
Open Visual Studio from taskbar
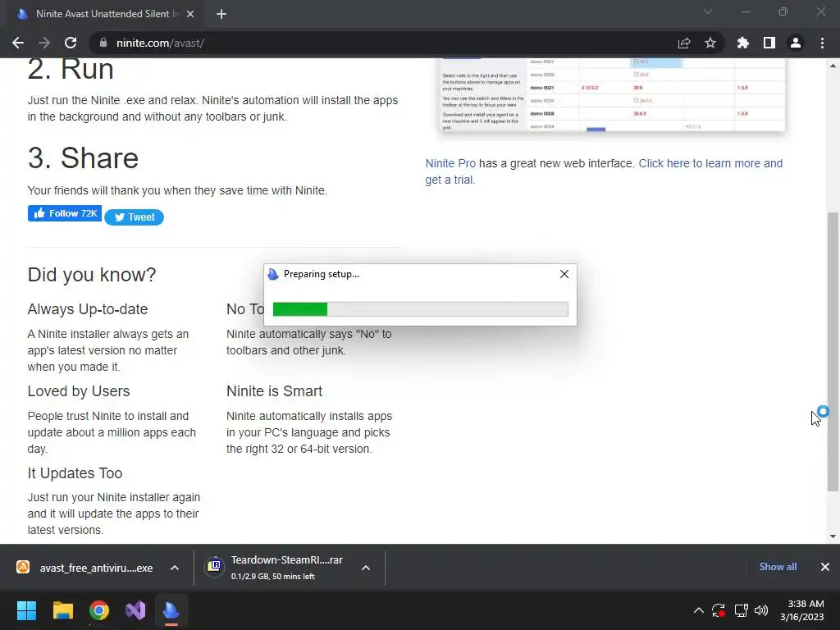[x=135, y=610]
